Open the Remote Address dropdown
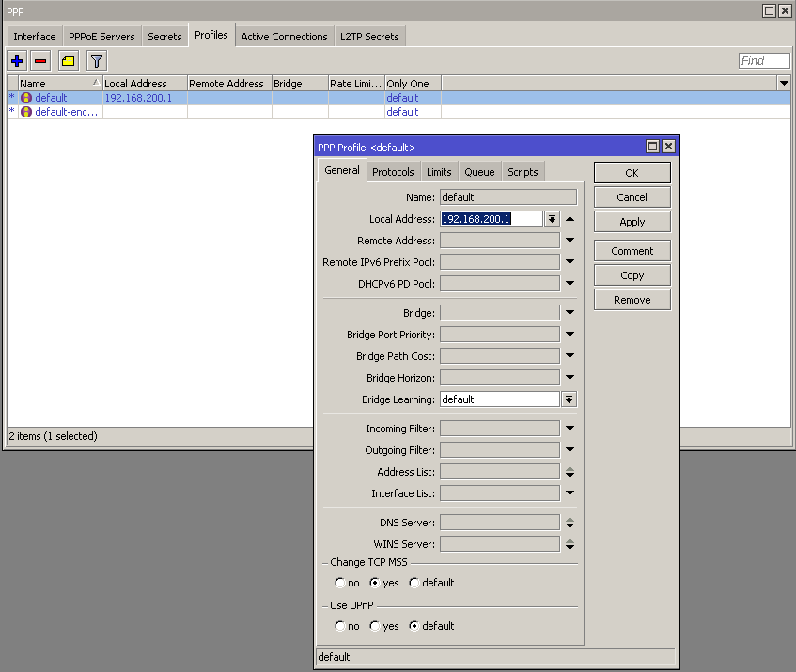796x672 pixels. (570, 240)
